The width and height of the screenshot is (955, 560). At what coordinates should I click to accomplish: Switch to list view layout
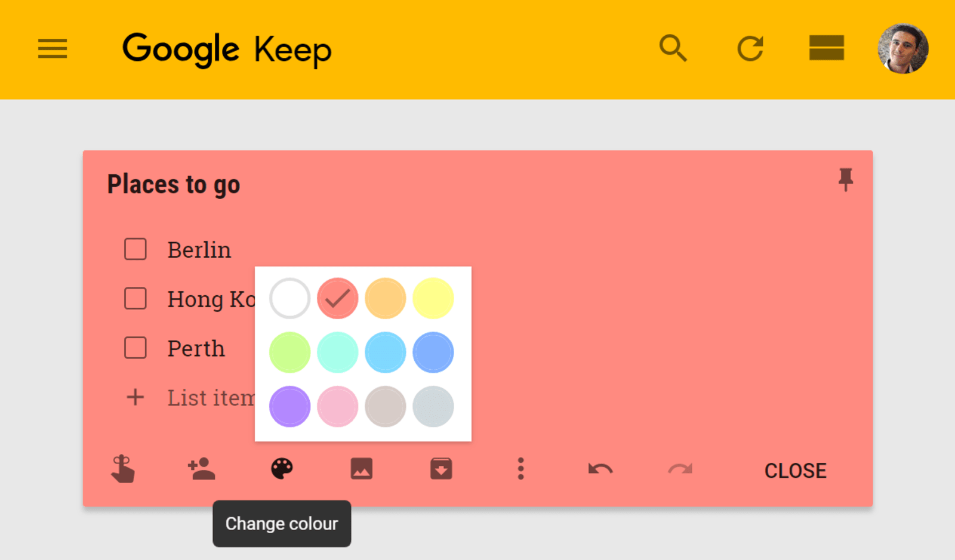(x=826, y=48)
